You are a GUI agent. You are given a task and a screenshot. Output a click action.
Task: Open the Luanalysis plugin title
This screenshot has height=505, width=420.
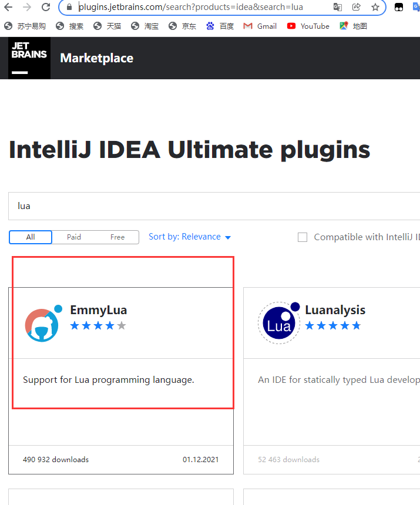335,310
